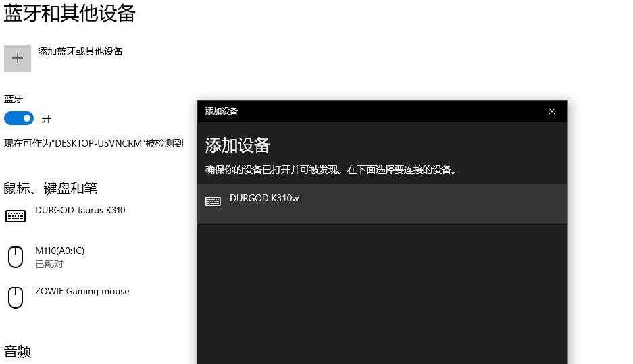Select DURGOD K310w in the add device list
Screen dimensions: 633x364
tap(382, 204)
